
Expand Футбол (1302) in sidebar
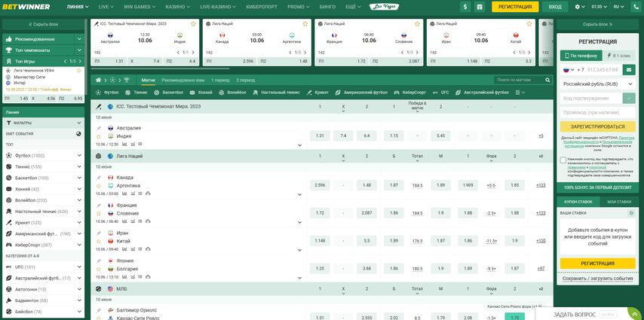79,156
